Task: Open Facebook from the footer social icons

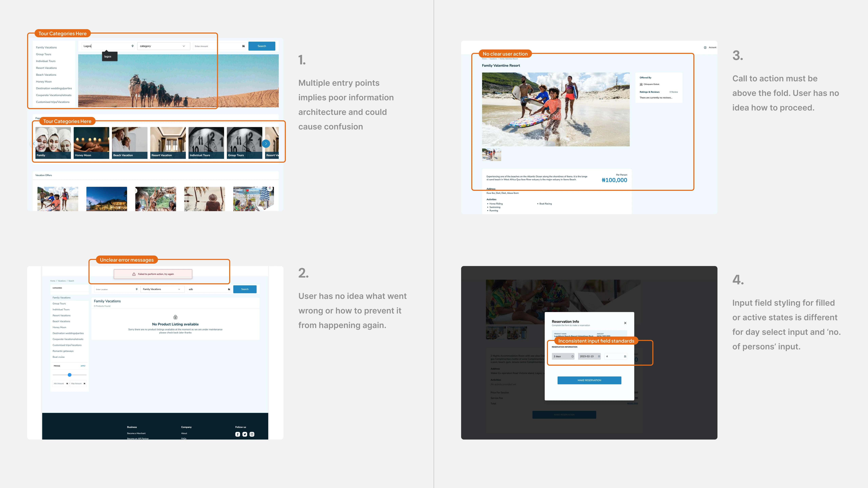Action: click(x=238, y=434)
